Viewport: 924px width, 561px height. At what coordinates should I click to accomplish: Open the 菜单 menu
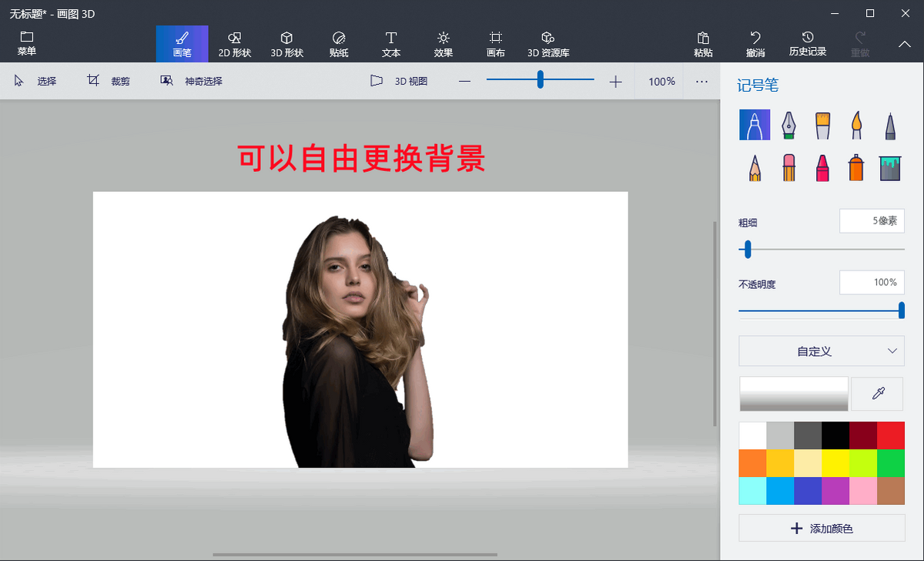27,44
